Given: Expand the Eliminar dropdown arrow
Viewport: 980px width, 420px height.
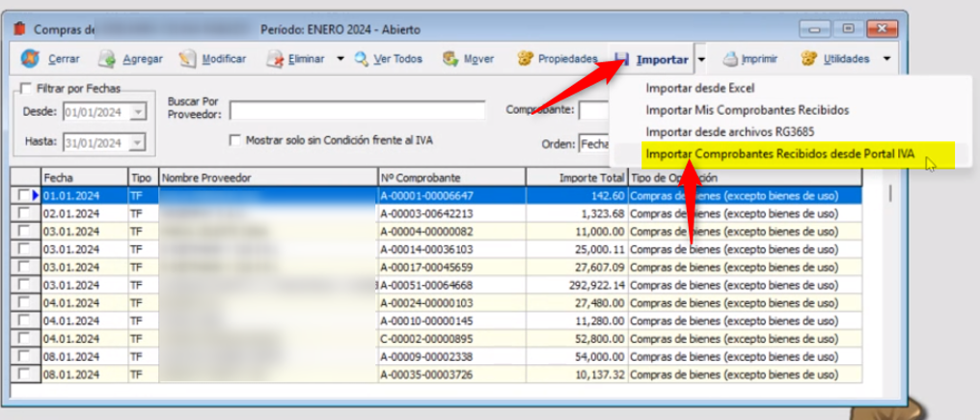Looking at the screenshot, I should [x=340, y=59].
